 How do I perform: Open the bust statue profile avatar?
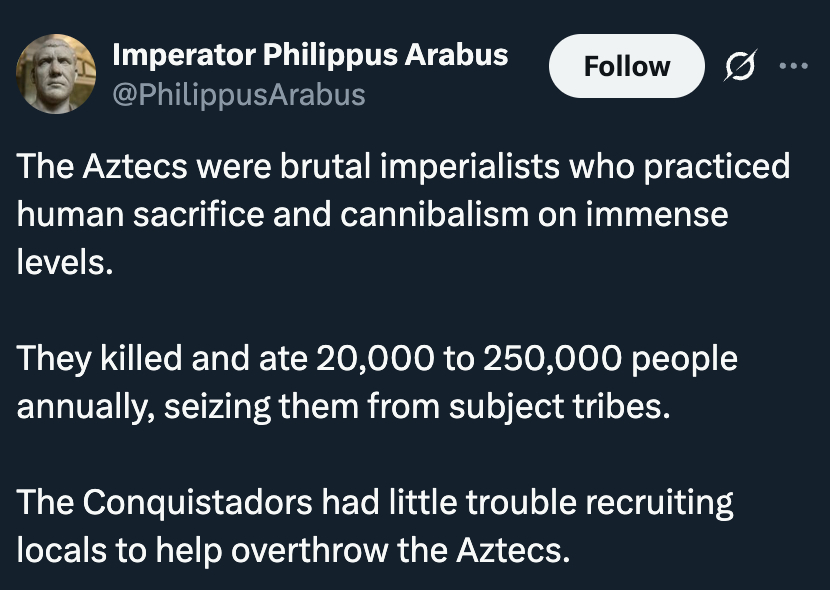(x=56, y=73)
